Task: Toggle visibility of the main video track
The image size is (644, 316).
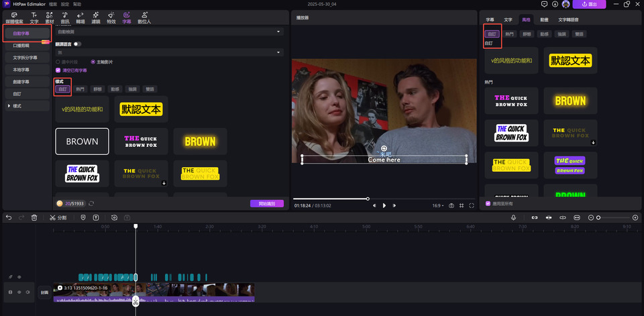Action: [19, 292]
